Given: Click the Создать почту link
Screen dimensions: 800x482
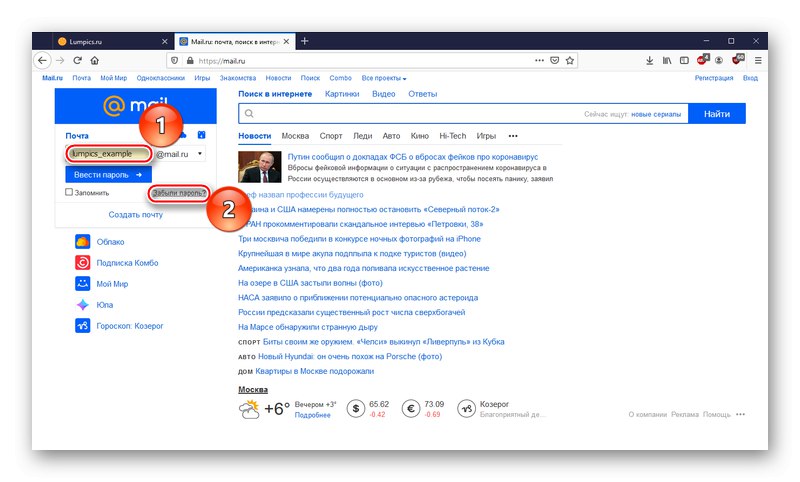Looking at the screenshot, I should (136, 215).
